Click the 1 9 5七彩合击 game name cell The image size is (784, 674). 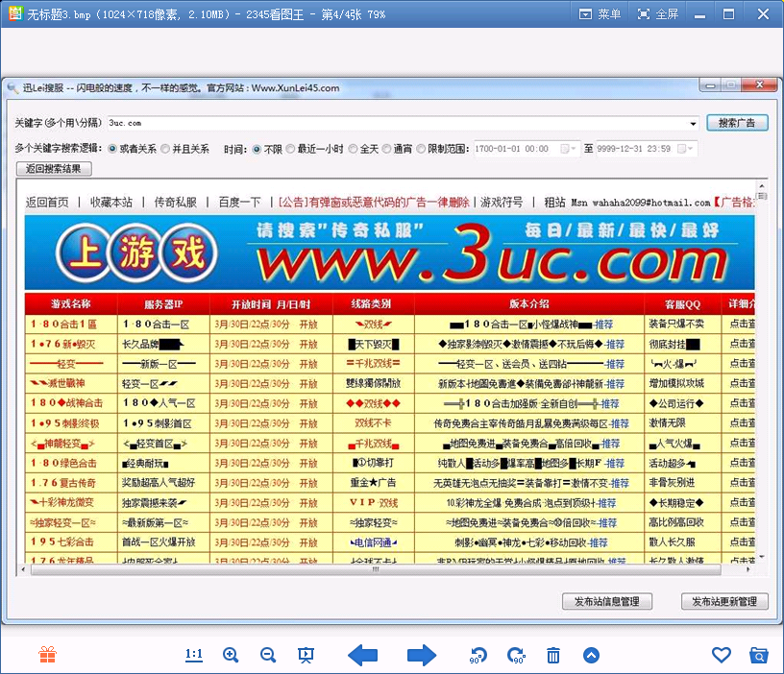[71, 542]
